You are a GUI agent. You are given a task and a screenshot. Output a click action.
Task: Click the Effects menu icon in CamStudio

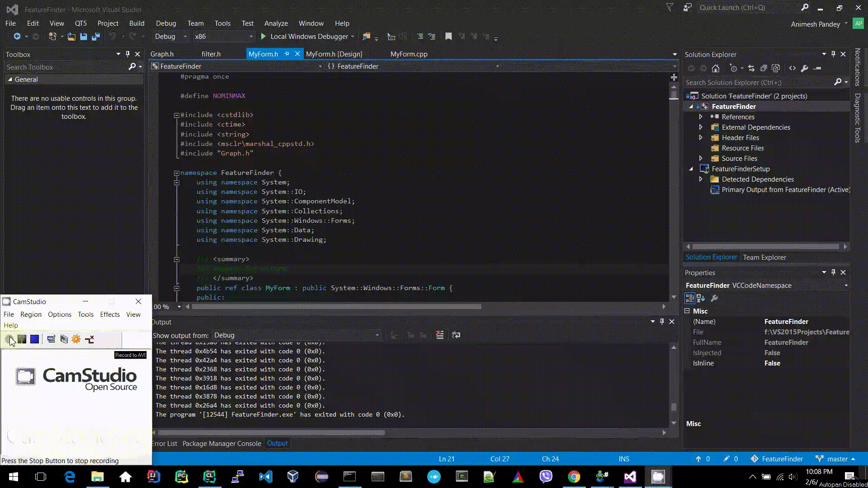[x=110, y=314]
